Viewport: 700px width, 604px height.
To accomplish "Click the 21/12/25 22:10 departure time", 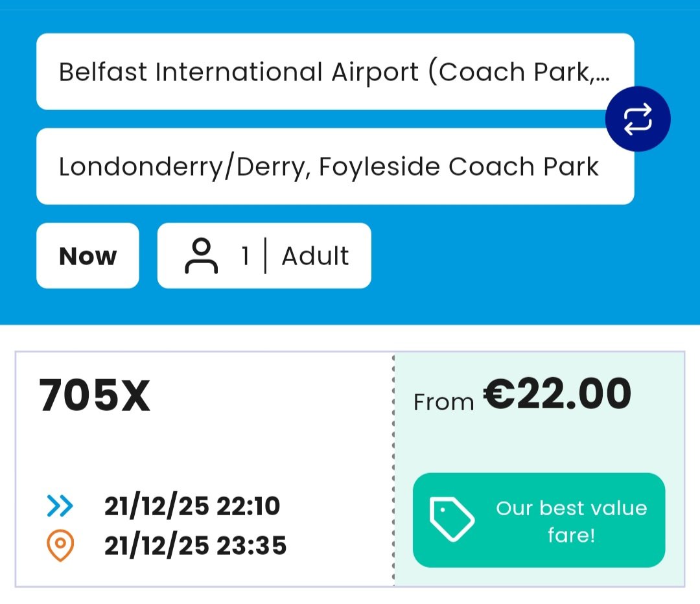I will tap(192, 506).
